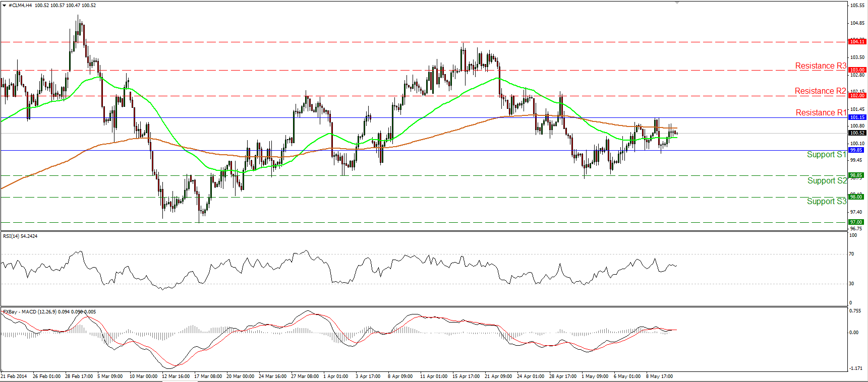This screenshot has width=868, height=382.
Task: Click the red 104.11 price tag
Action: pos(857,41)
